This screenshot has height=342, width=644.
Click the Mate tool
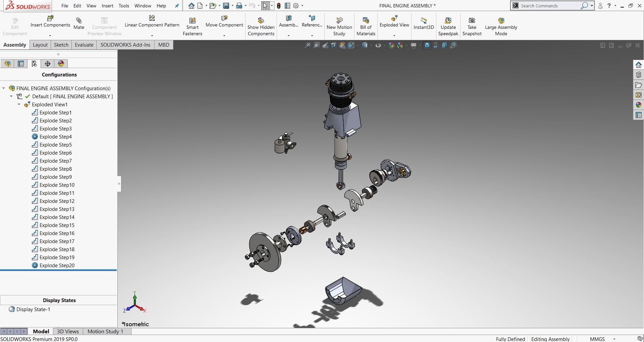[79, 23]
